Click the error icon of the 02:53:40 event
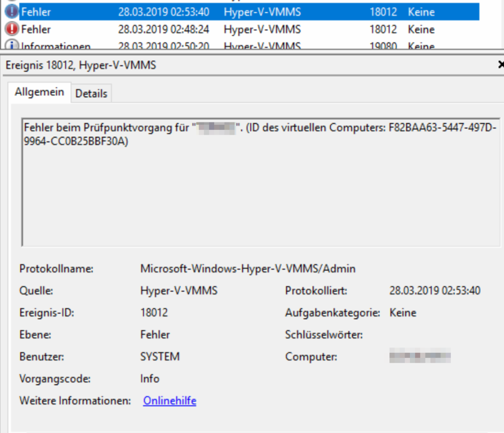 click(12, 12)
